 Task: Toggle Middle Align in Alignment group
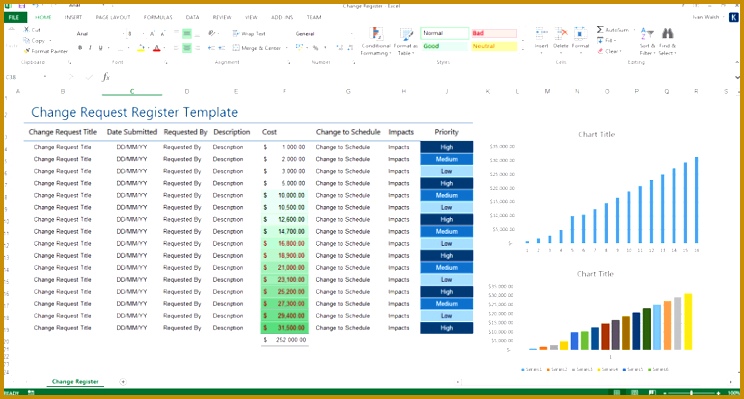187,34
